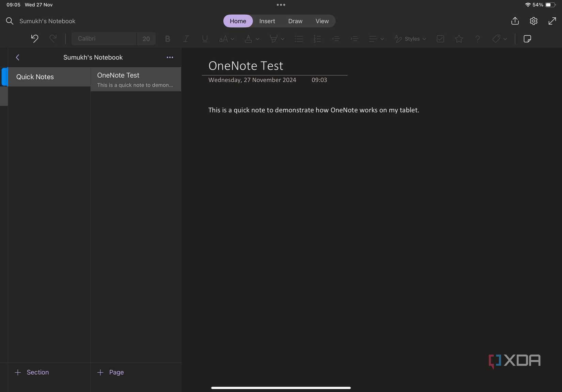The width and height of the screenshot is (562, 392).
Task: Add a new Page
Action: click(x=110, y=372)
